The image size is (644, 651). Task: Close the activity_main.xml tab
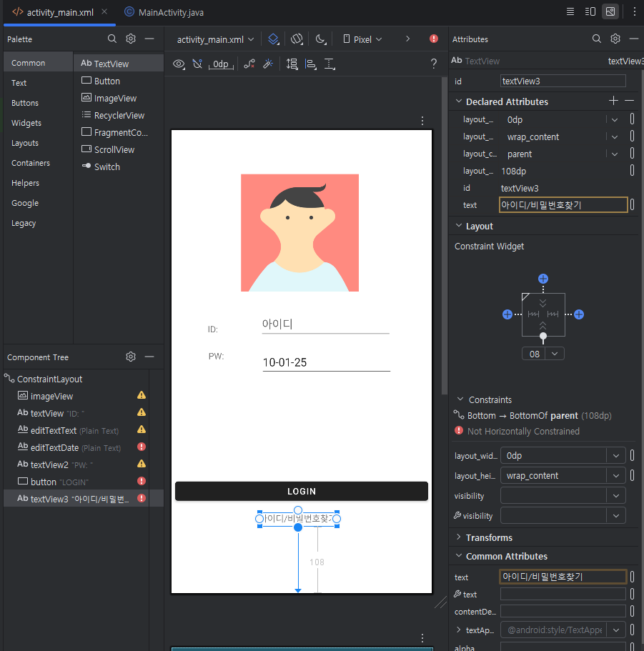(104, 11)
